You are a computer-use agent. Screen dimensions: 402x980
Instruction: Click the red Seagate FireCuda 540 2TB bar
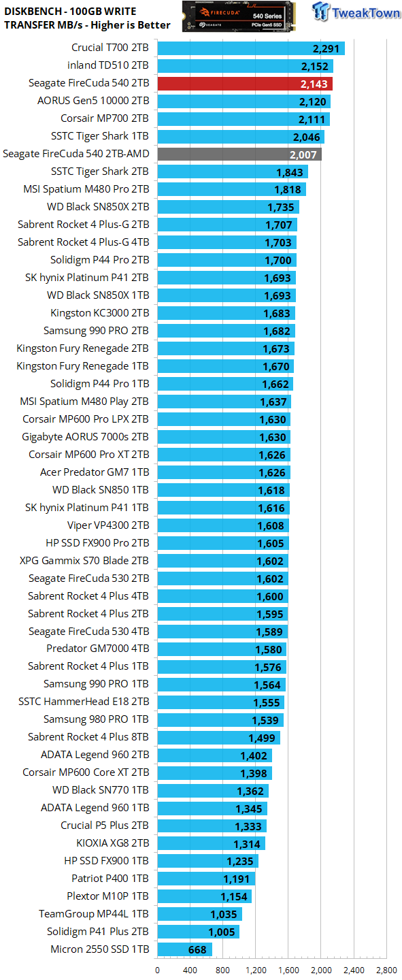[x=245, y=84]
